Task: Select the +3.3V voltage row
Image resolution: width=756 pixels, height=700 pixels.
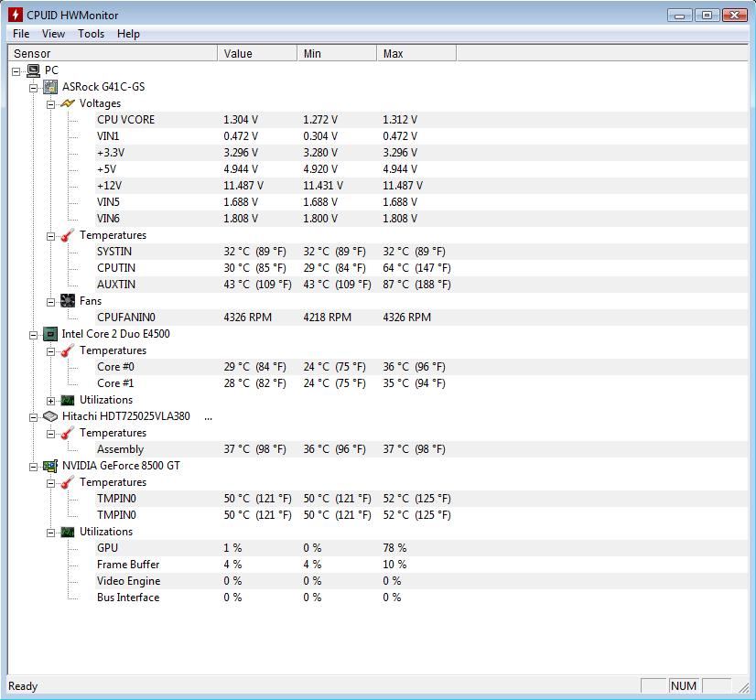Action: tap(422, 152)
